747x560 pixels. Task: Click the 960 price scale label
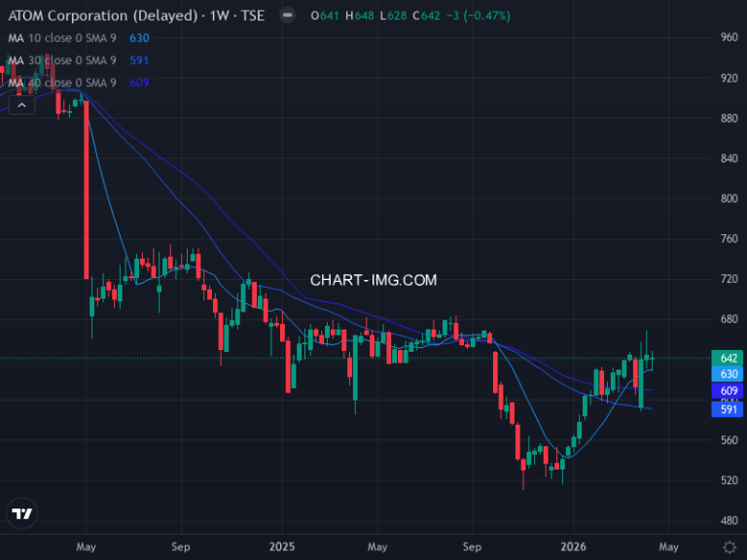[729, 37]
